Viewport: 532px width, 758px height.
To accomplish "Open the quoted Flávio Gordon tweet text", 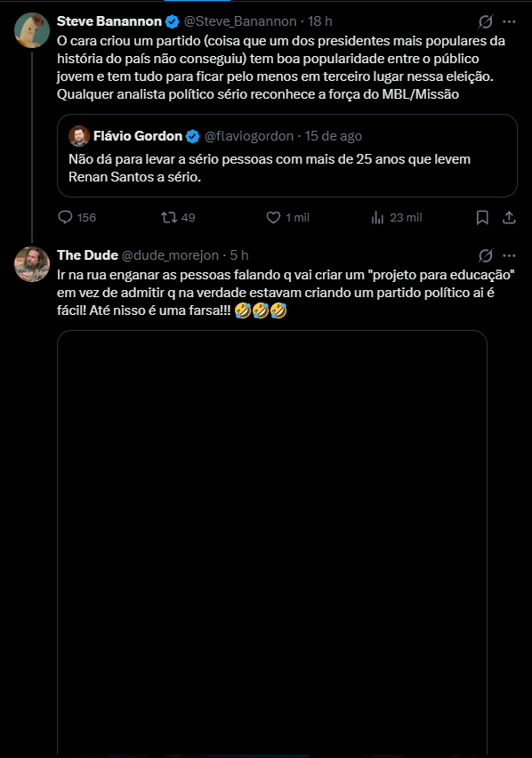I will 270,168.
